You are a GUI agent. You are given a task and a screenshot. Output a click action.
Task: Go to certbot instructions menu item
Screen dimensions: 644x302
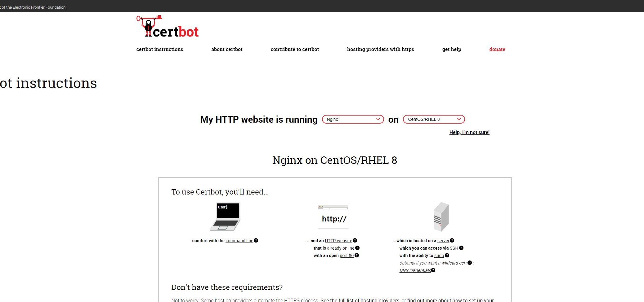[160, 49]
